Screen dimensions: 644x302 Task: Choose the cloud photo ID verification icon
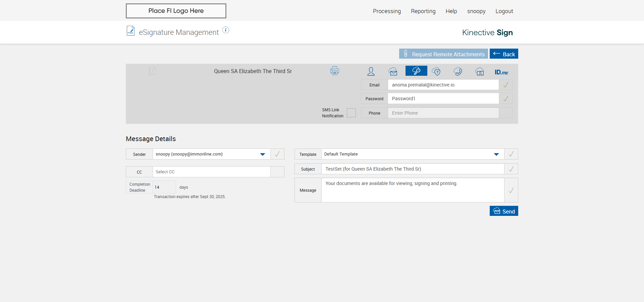coord(479,71)
